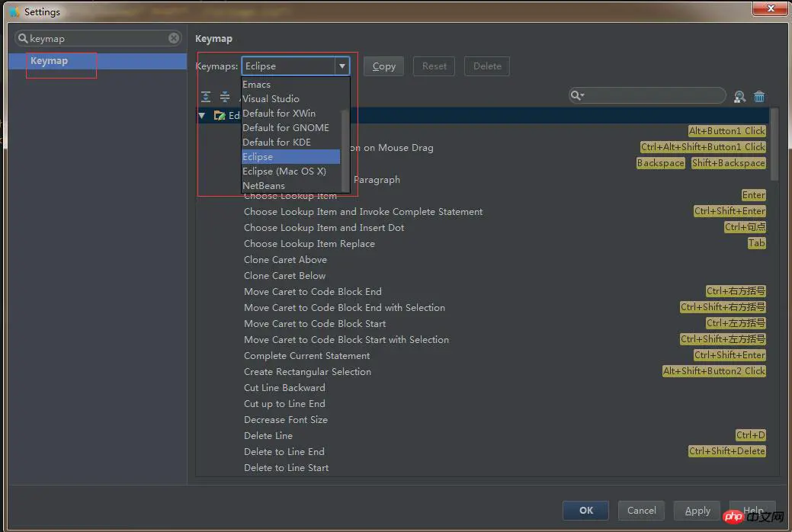Select Complete Current Statement action

click(306, 356)
